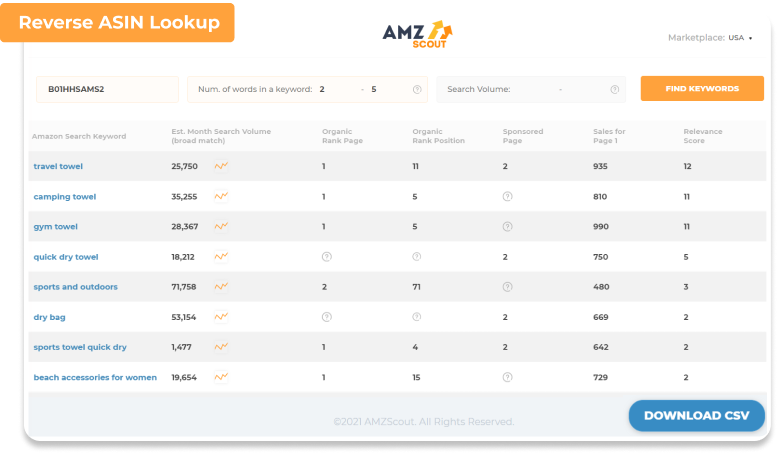Click the Find Keywords button

tap(702, 89)
